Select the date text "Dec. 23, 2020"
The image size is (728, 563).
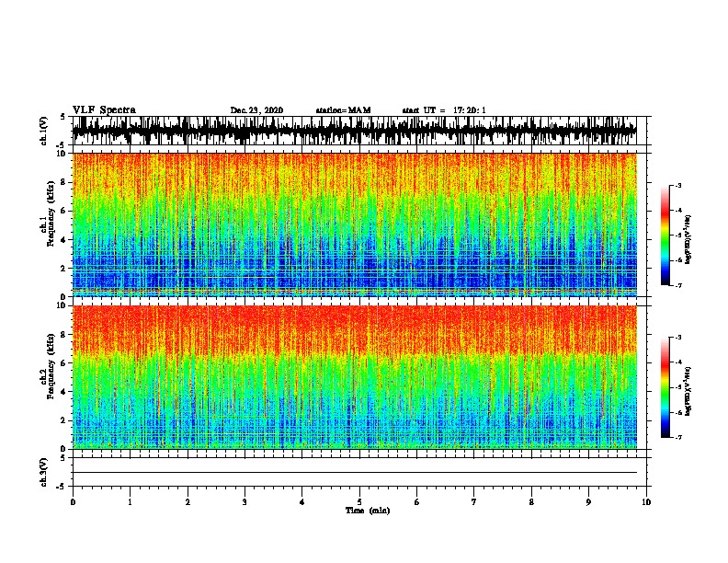[256, 110]
